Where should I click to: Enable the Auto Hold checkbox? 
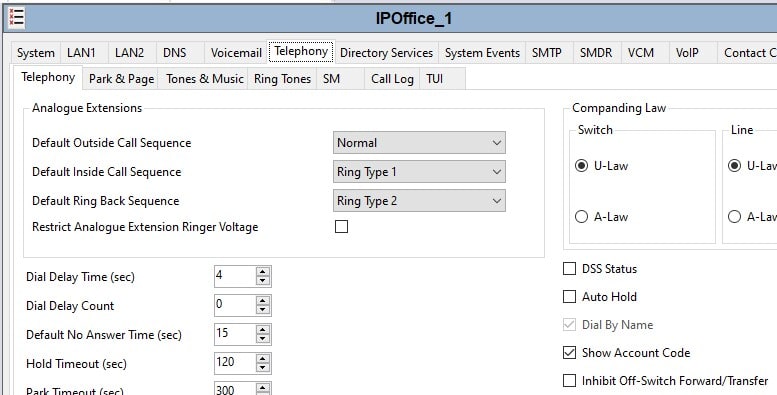(569, 296)
